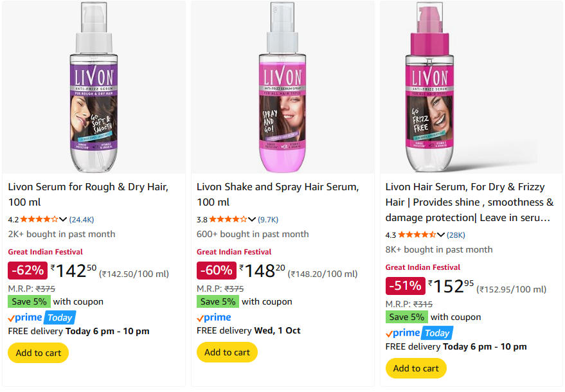The width and height of the screenshot is (565, 392).
Task: Open Livon Serum for Rough & Dry Hair title
Action: coord(88,187)
